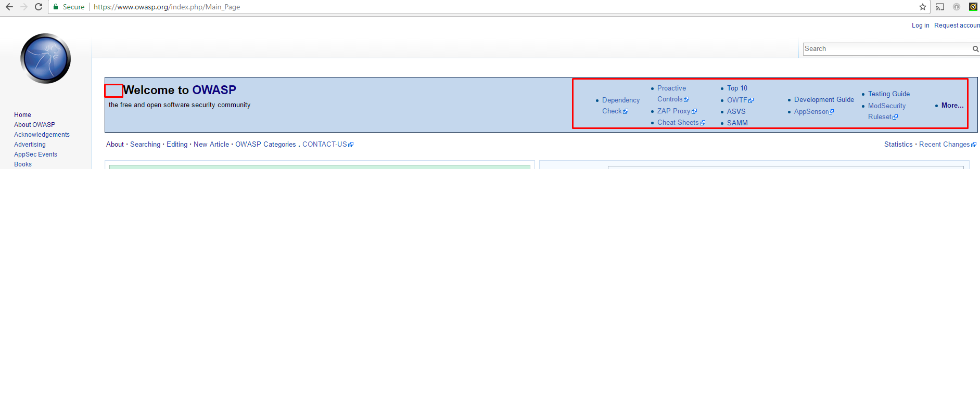This screenshot has height=401, width=980.
Task: Open About OWASP in the sidebar
Action: click(34, 125)
